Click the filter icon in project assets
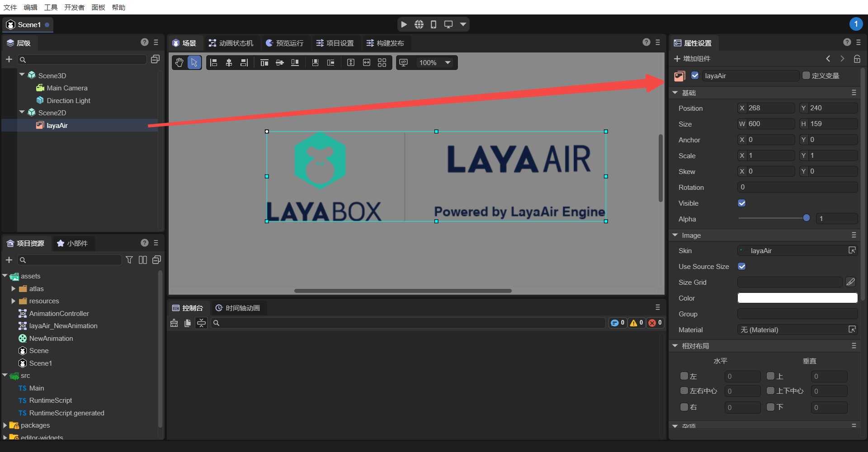868x452 pixels. pos(129,260)
